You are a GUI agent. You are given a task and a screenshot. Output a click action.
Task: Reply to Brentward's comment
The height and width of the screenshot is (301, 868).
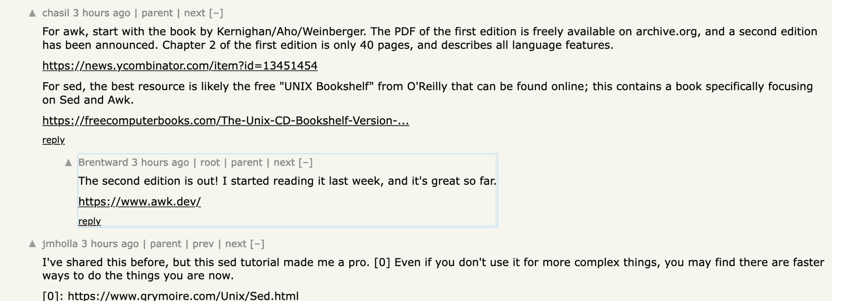pos(89,221)
